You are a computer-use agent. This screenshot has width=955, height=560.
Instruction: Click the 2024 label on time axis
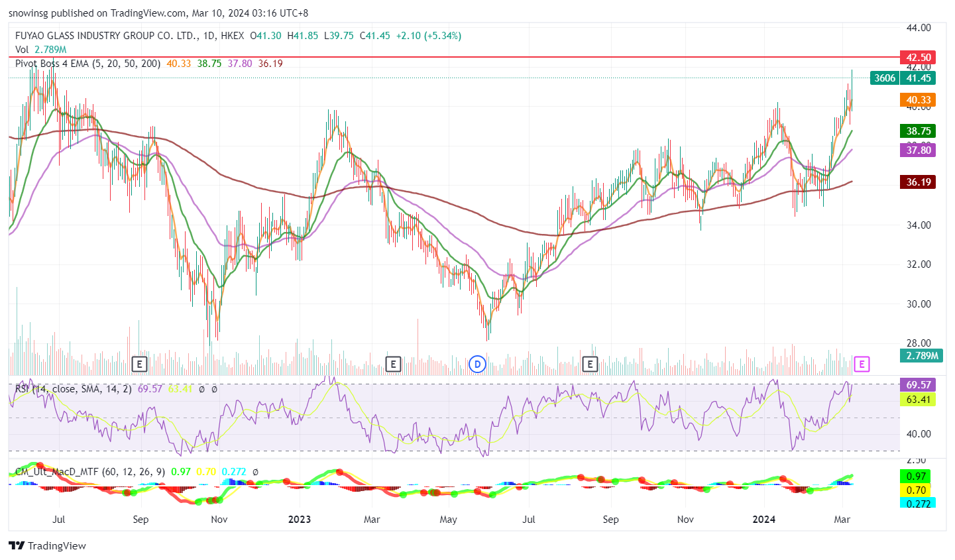[764, 520]
